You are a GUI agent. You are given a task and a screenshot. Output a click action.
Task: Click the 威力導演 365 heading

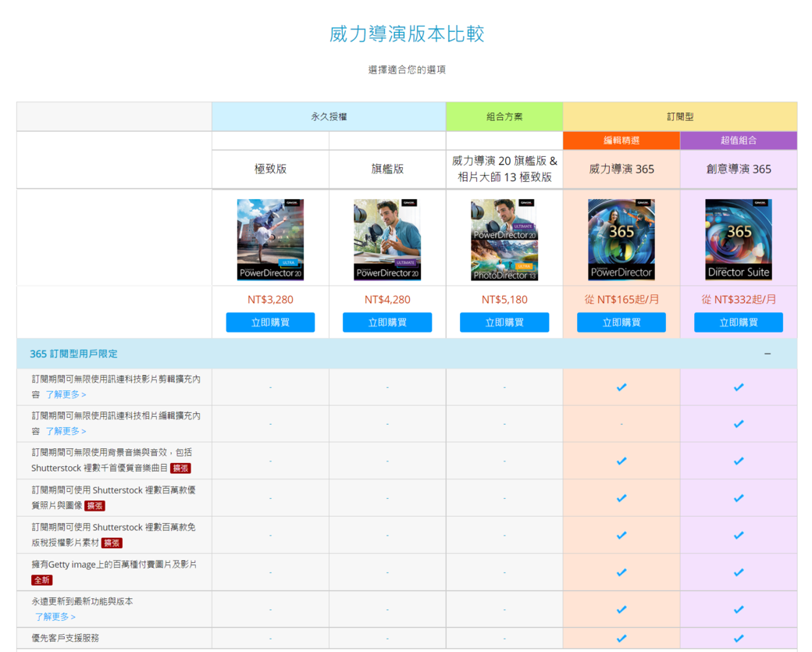pos(621,169)
